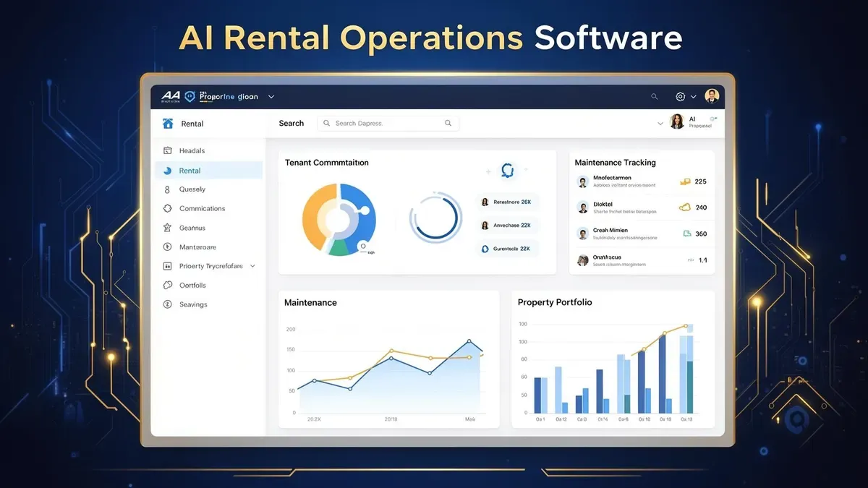Click the avatar in the Retestnore 26K row
Viewport: 868px width, 488px height.
(x=485, y=202)
